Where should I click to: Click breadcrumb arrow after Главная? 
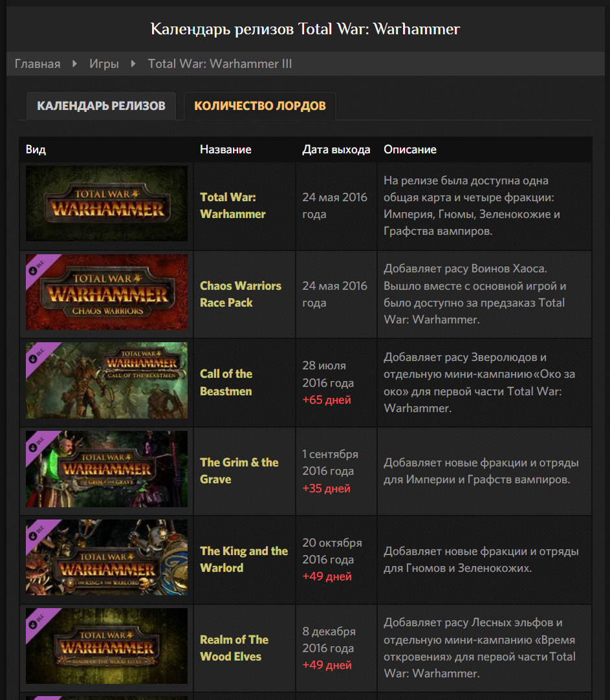tap(74, 64)
